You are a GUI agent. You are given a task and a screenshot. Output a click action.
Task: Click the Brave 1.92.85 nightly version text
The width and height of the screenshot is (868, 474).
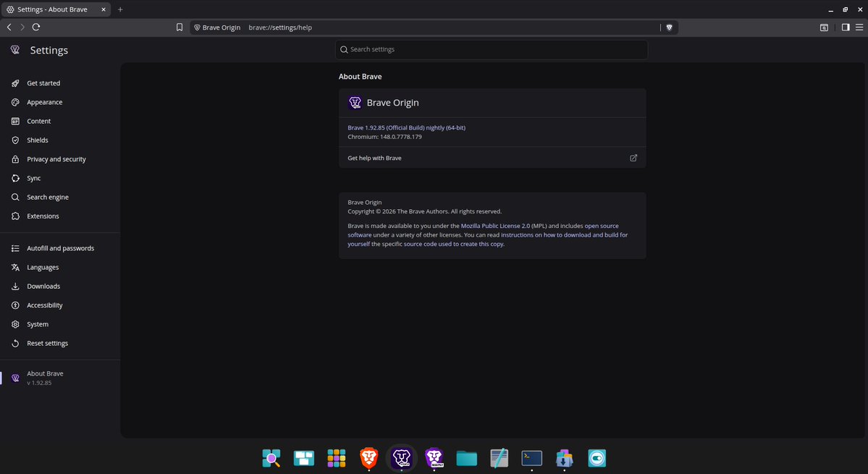[406, 128]
